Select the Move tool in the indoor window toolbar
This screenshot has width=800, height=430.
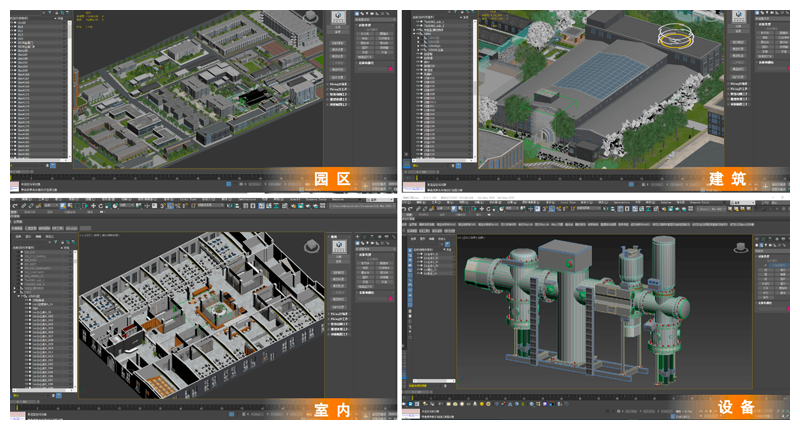[x=93, y=206]
